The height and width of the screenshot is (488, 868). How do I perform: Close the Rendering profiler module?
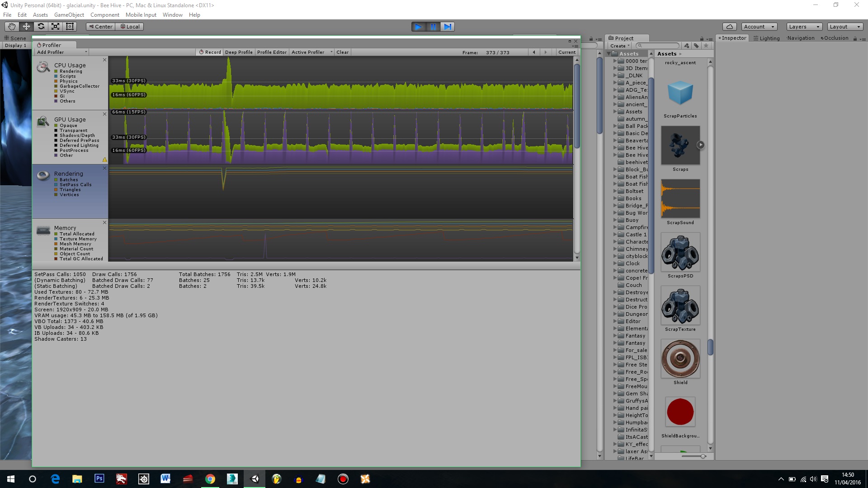click(x=104, y=168)
